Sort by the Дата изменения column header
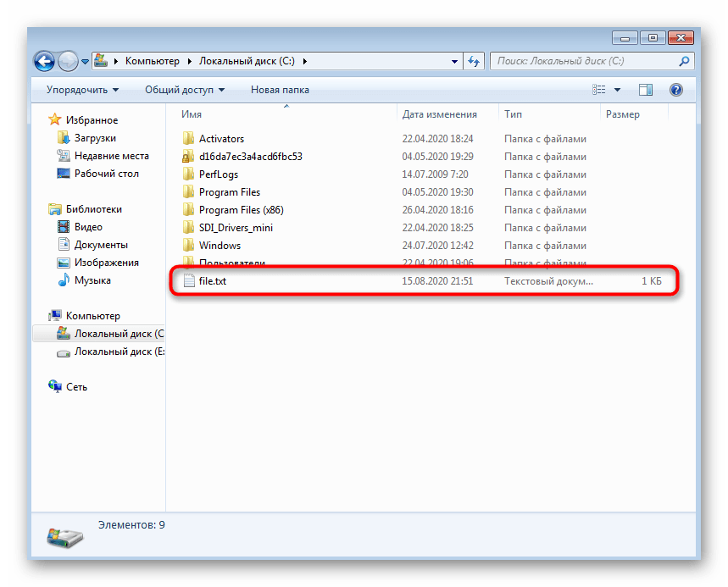728x587 pixels. pos(439,114)
